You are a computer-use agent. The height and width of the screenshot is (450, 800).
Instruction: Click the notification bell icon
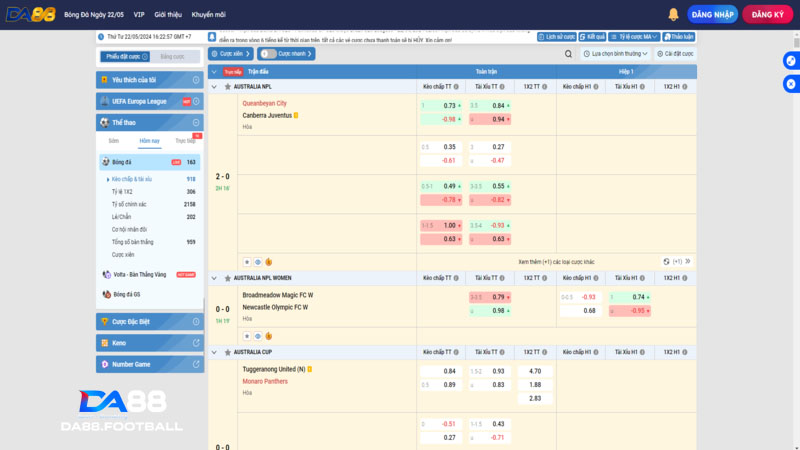click(x=673, y=14)
